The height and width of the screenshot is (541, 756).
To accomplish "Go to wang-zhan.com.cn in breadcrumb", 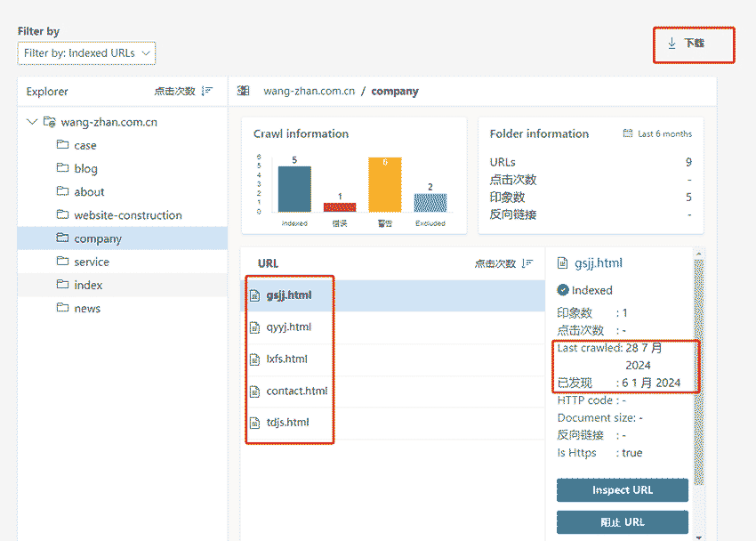I will click(309, 91).
